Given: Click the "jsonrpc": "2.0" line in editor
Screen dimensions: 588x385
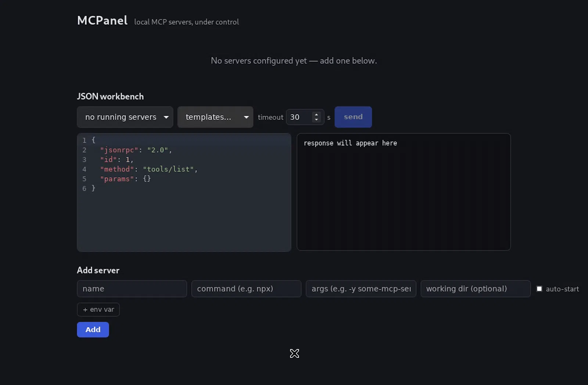Looking at the screenshot, I should (136, 150).
